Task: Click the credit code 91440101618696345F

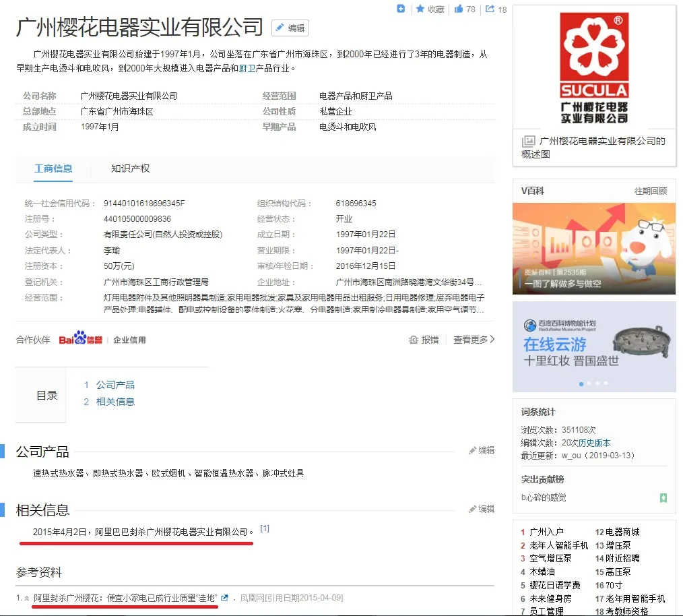Action: tap(144, 204)
